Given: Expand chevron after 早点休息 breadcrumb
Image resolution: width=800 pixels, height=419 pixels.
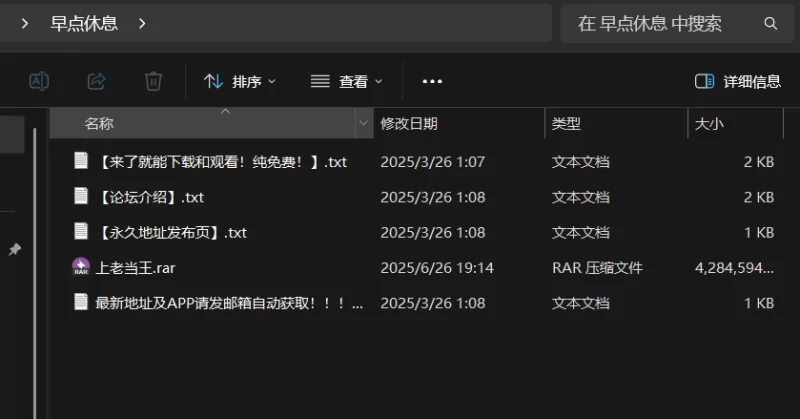Looking at the screenshot, I should coord(142,23).
